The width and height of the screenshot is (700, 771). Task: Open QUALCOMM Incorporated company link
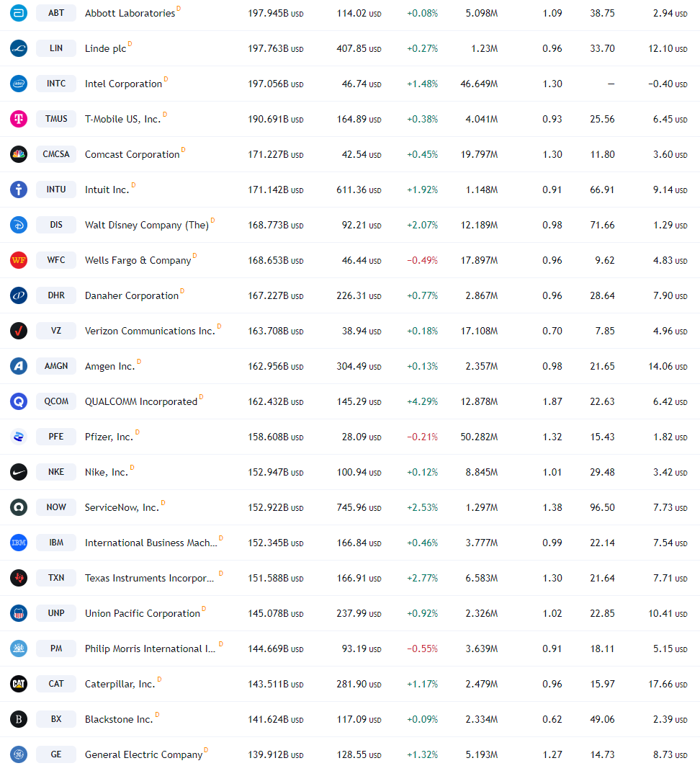pyautogui.click(x=141, y=402)
